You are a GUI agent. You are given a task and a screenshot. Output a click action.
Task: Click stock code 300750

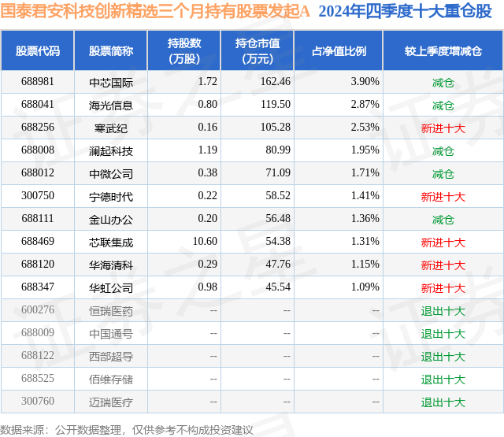click(x=38, y=196)
